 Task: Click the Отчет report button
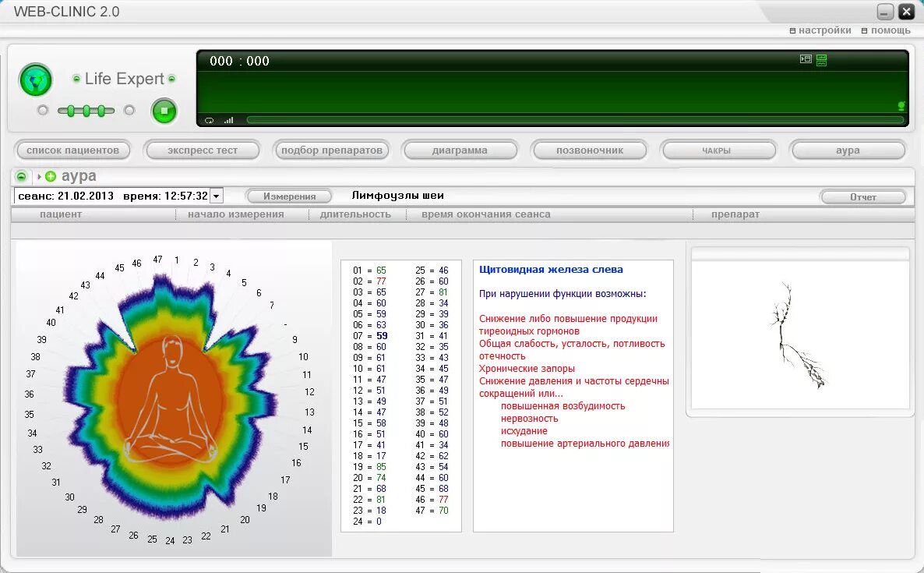[863, 197]
